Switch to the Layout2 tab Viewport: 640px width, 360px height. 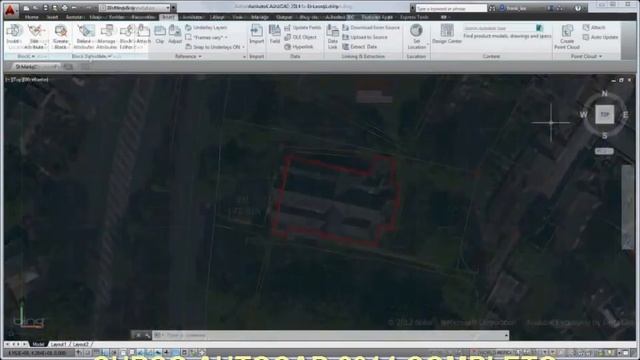click(81, 344)
